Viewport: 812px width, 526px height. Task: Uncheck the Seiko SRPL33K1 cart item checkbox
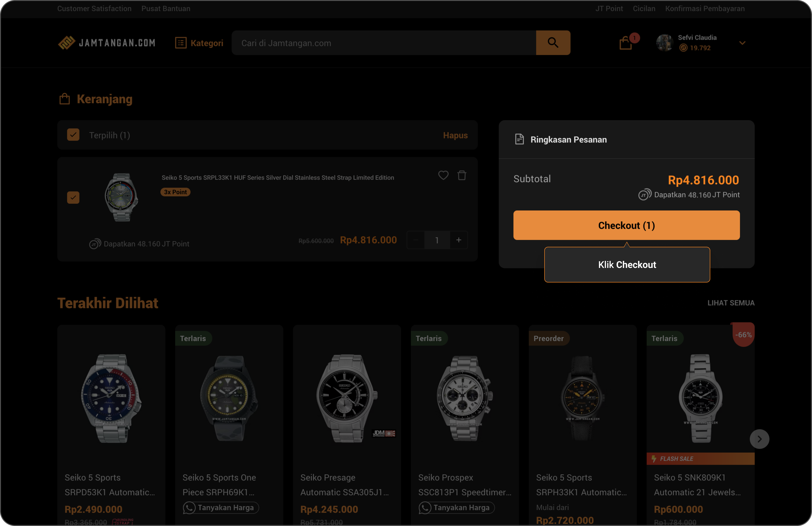tap(73, 197)
